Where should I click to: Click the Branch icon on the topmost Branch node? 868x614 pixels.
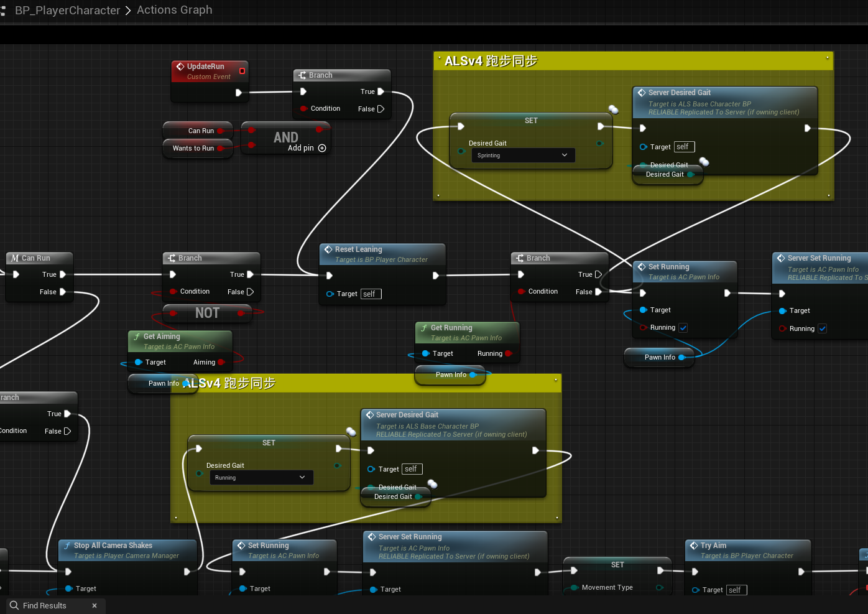[x=302, y=75]
